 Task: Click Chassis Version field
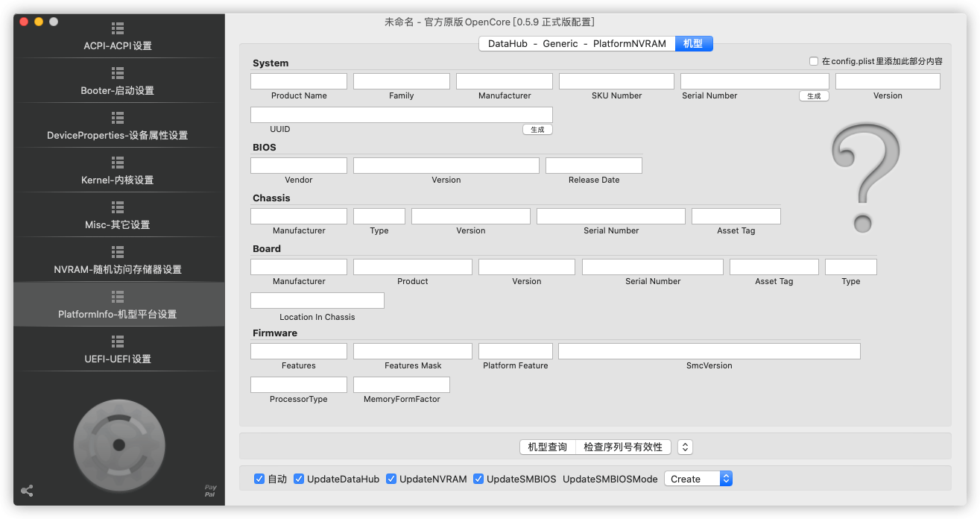[x=471, y=216]
